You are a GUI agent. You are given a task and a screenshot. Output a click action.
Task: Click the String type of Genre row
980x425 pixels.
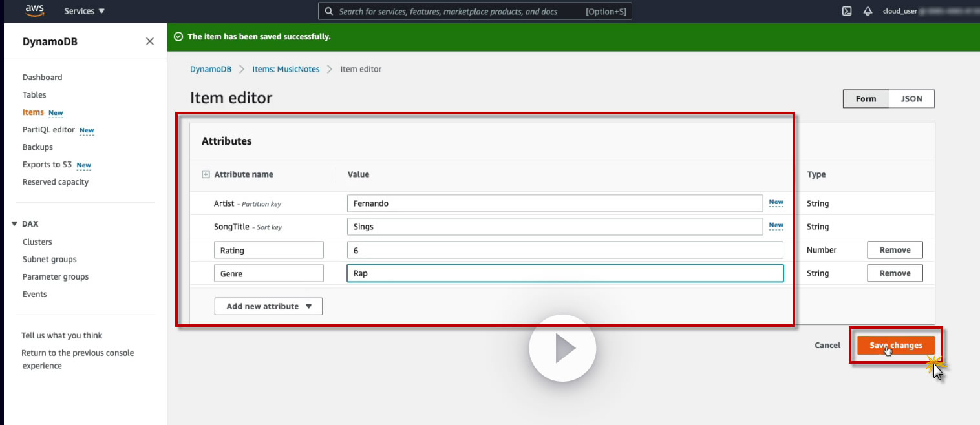tap(818, 273)
